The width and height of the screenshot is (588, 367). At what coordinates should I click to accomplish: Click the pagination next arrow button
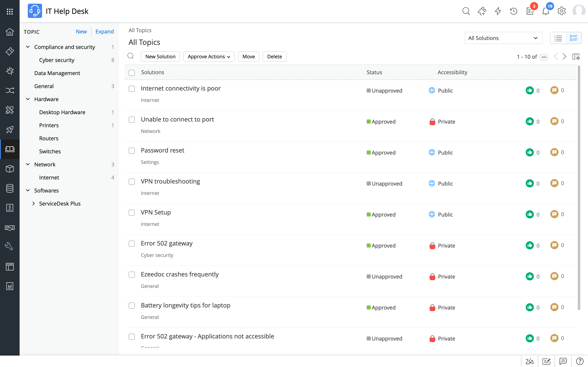(565, 56)
